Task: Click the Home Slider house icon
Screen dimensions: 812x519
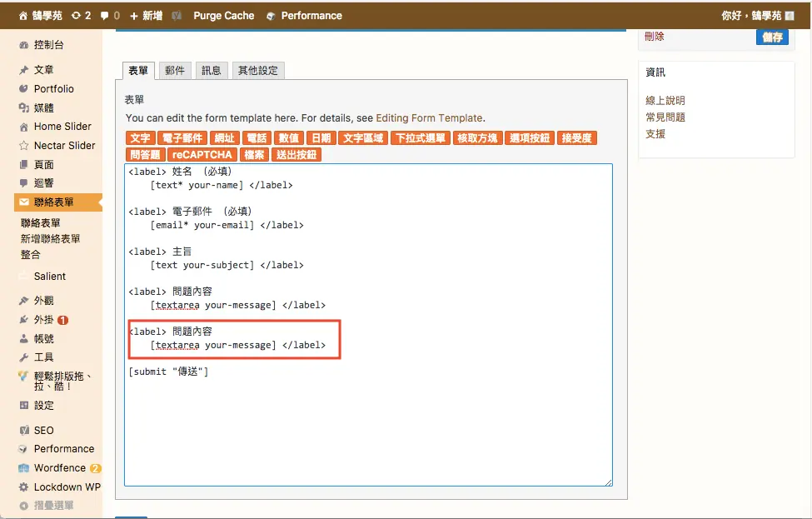Action: (x=24, y=127)
